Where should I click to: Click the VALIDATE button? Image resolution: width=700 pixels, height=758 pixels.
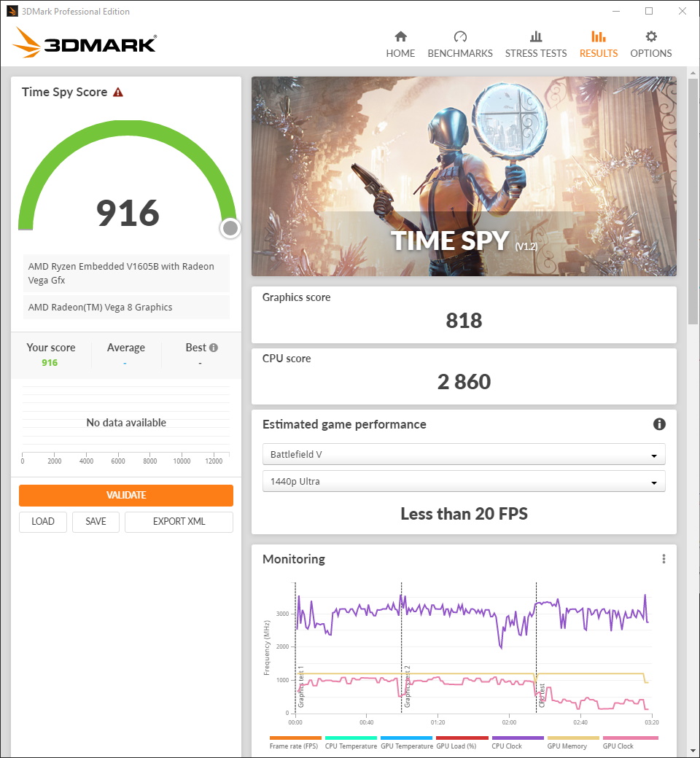click(125, 495)
